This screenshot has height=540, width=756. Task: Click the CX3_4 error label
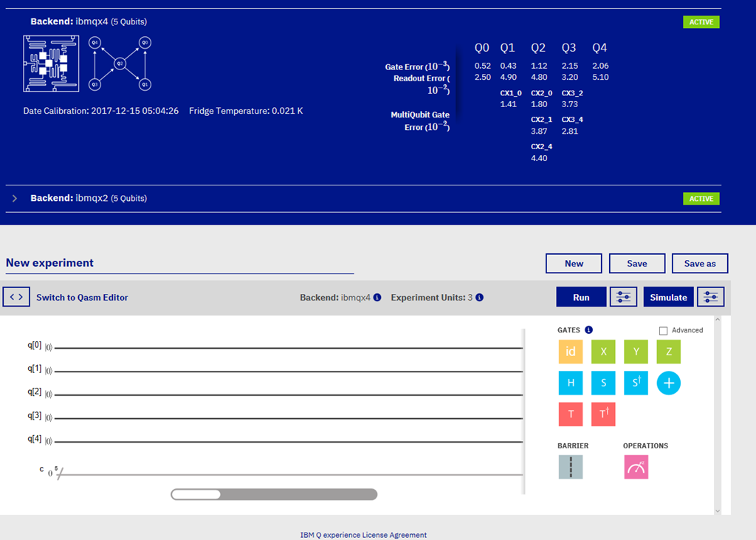point(572,120)
